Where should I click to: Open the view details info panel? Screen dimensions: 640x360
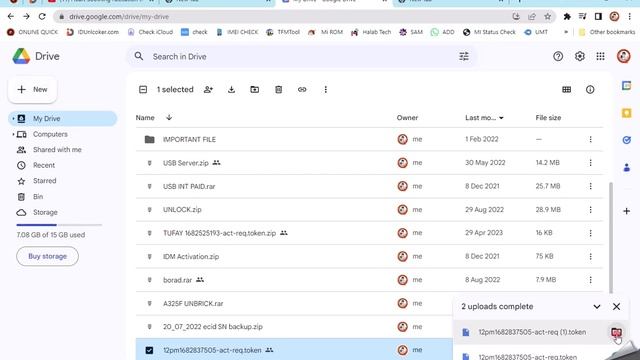click(x=590, y=89)
